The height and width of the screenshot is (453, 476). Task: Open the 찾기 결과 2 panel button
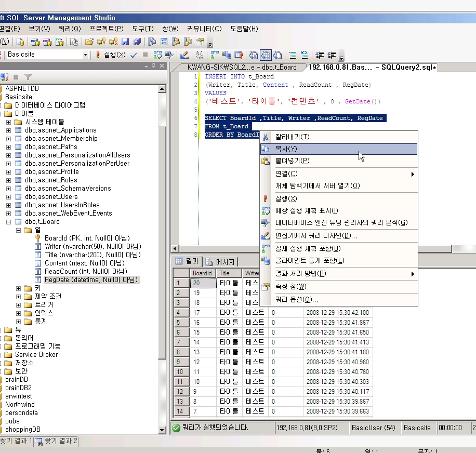[x=57, y=441]
